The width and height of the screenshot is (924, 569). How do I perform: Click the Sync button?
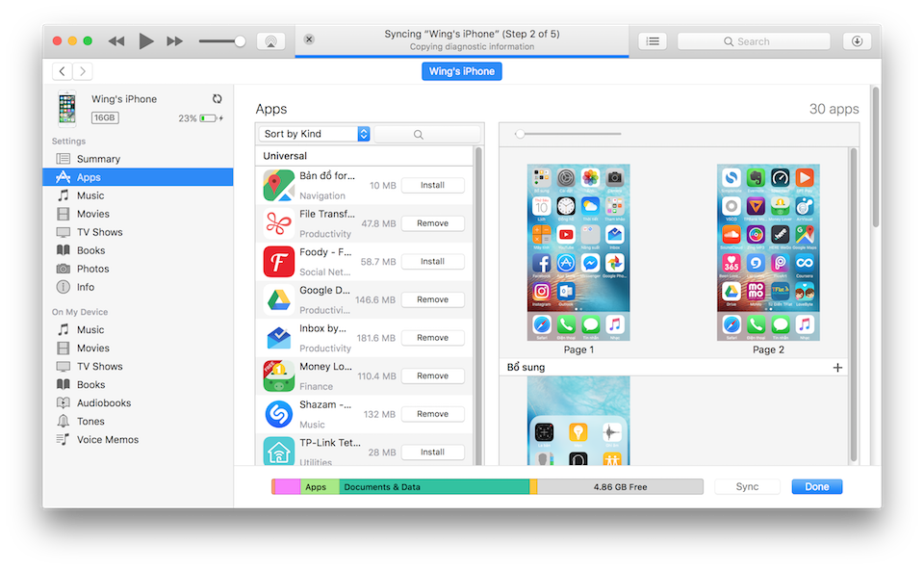point(747,486)
